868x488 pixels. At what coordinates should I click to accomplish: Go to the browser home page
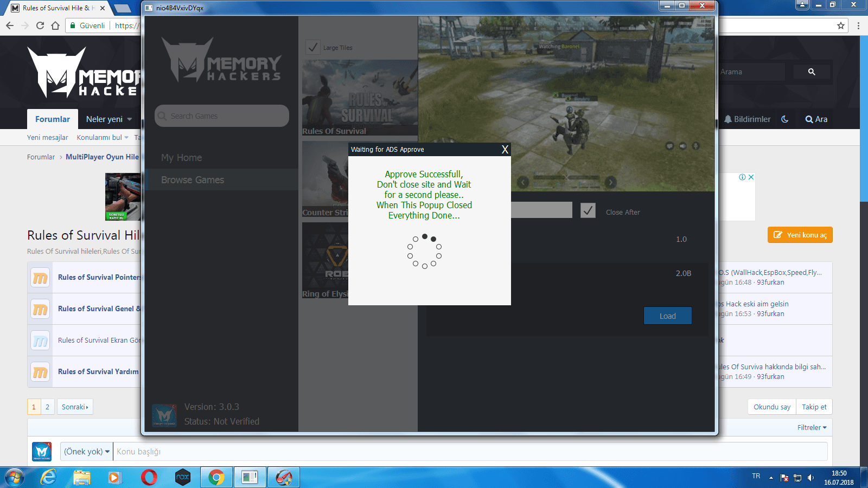55,25
